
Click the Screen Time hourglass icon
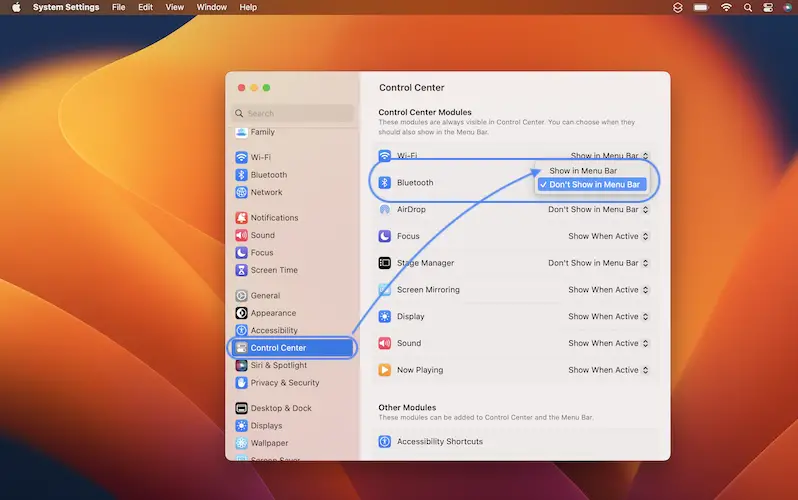tap(241, 270)
